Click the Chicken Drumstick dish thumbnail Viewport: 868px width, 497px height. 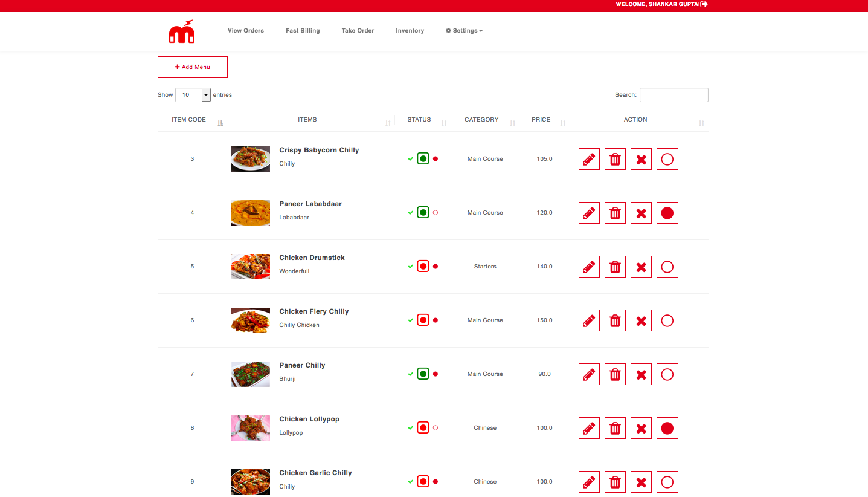click(251, 267)
